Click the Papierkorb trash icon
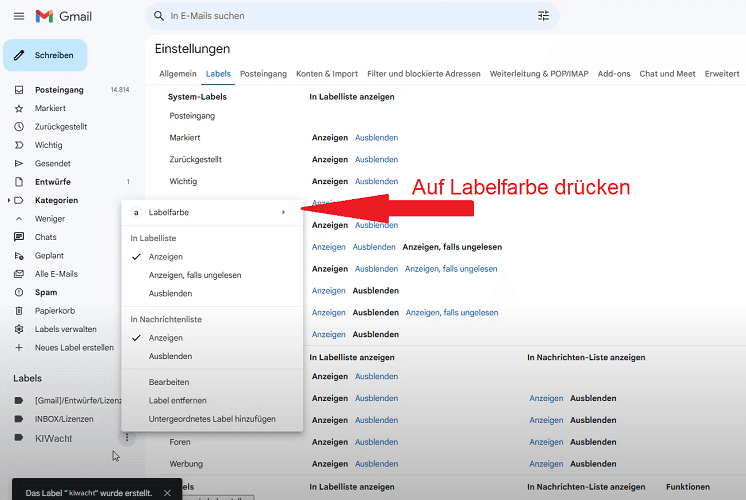 (19, 311)
